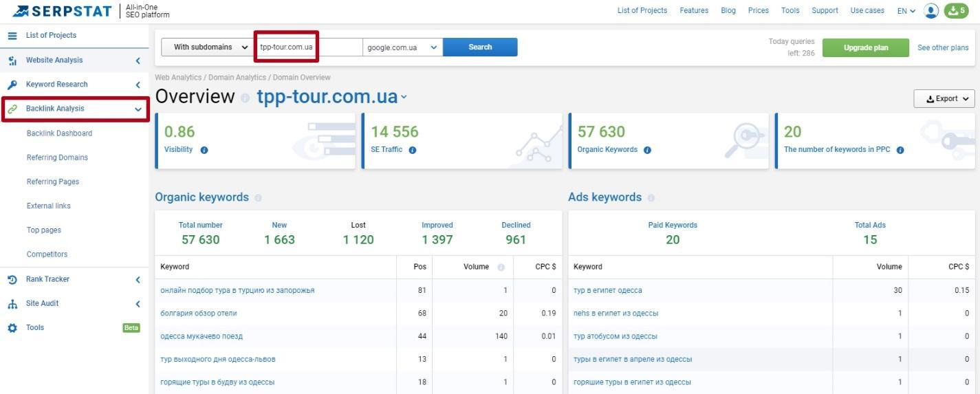The image size is (980, 394).
Task: Click the blue Search button
Action: pos(480,47)
